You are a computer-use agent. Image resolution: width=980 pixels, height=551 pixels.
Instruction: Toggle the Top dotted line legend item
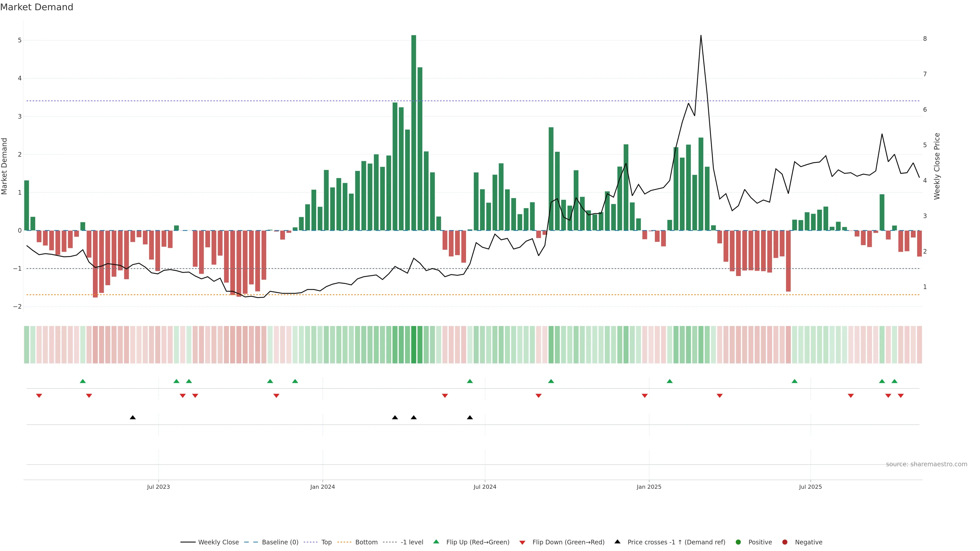326,542
